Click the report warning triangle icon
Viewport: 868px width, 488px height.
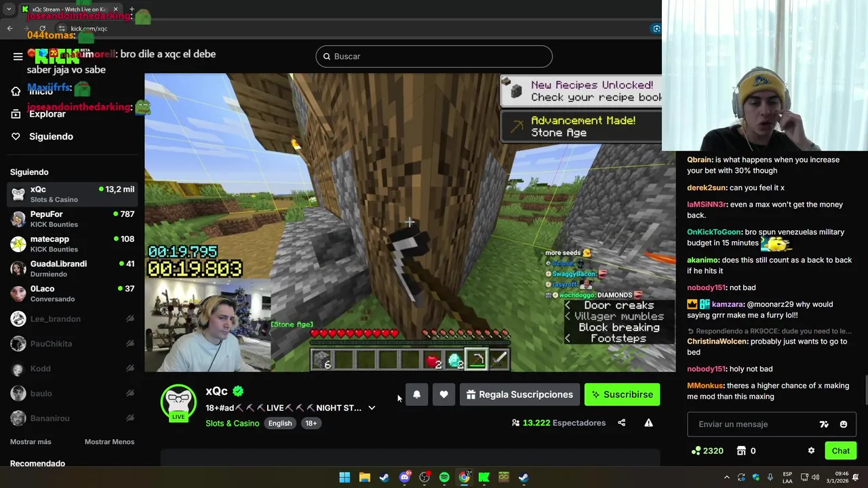pos(648,423)
